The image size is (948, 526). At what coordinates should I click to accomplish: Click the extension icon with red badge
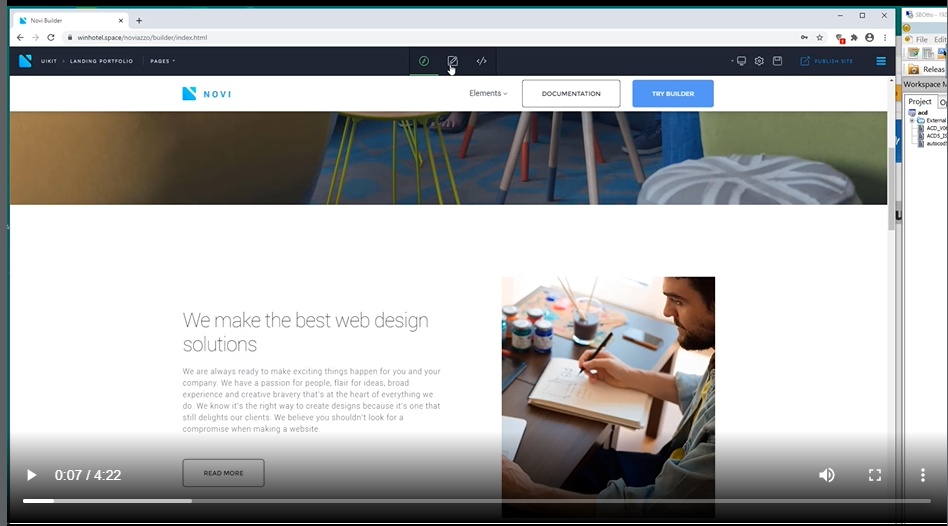click(x=840, y=38)
